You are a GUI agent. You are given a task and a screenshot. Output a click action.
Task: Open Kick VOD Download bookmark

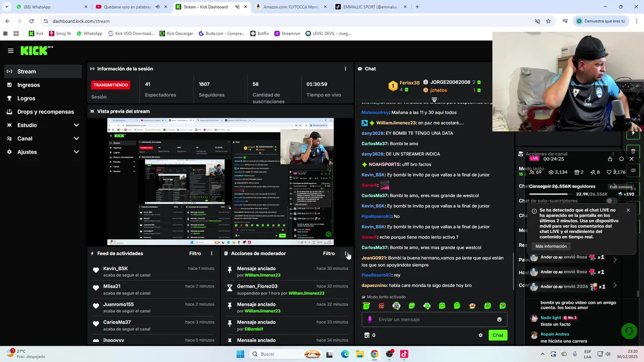131,34
